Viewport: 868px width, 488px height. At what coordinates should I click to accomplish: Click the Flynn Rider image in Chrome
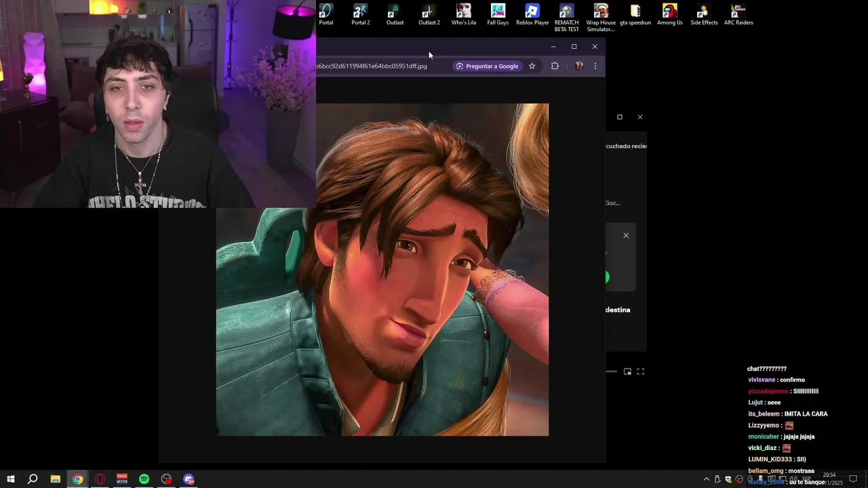pyautogui.click(x=382, y=270)
